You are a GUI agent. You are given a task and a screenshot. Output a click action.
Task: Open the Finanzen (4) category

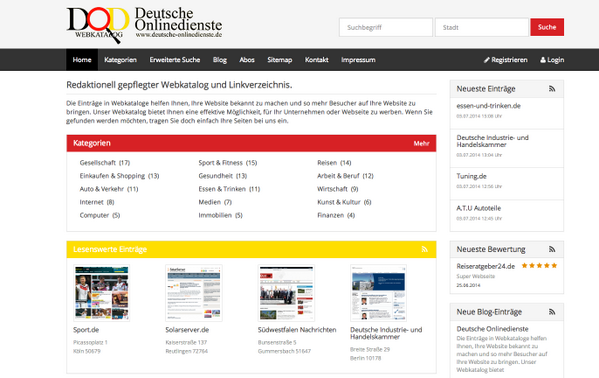tap(336, 215)
